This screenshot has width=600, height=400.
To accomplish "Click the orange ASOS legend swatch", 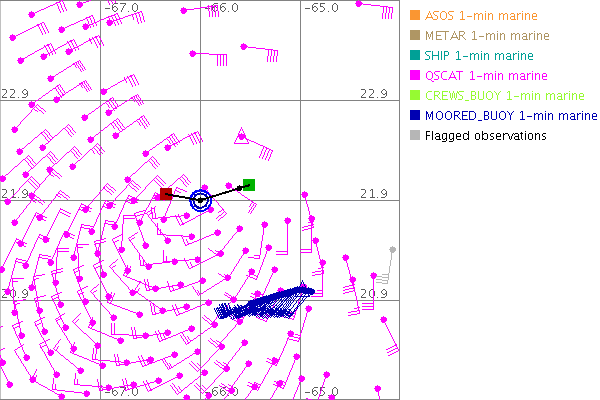I will click(415, 16).
